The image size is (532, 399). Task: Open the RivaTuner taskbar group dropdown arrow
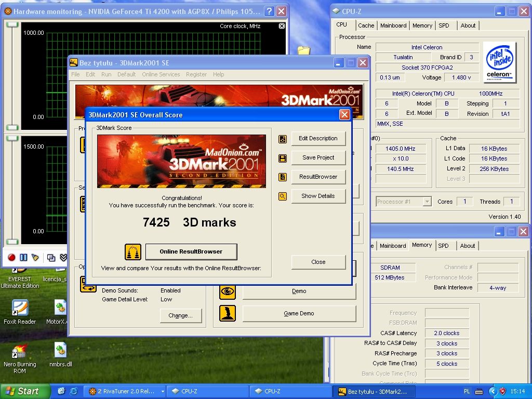[163, 391]
